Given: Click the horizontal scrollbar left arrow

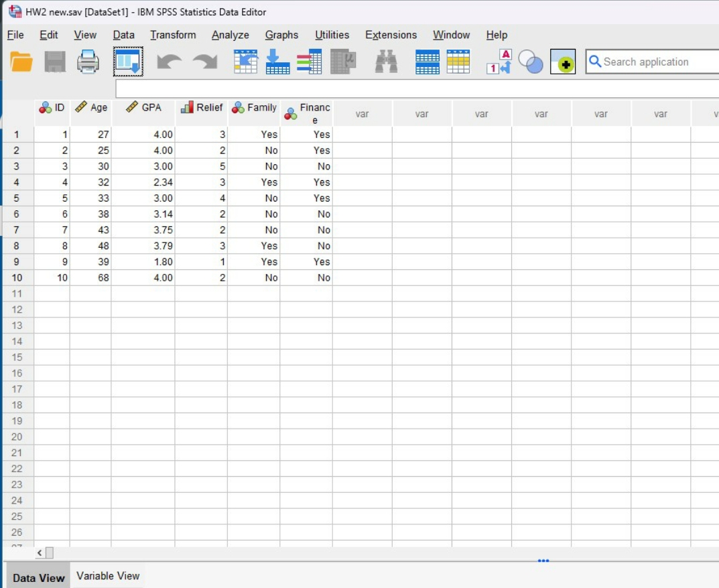Looking at the screenshot, I should click(x=40, y=553).
